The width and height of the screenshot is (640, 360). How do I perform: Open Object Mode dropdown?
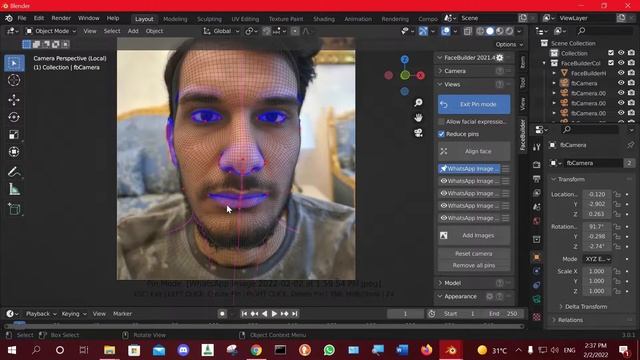click(x=51, y=31)
